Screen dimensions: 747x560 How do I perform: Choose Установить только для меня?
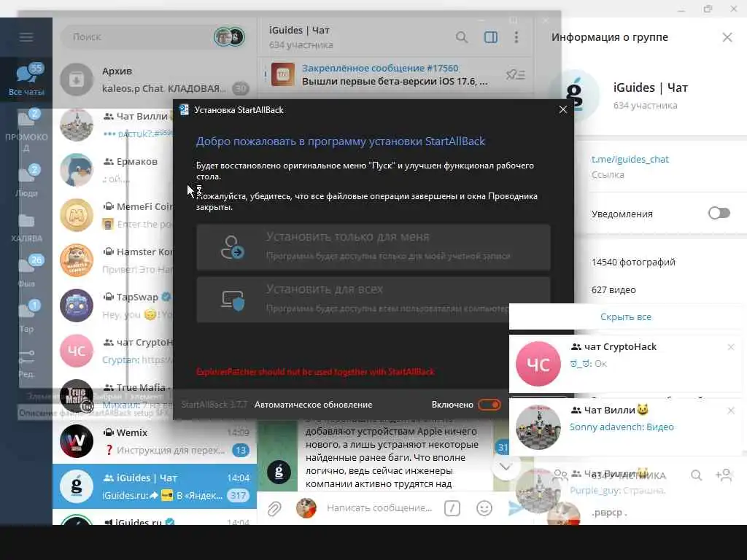[373, 248]
